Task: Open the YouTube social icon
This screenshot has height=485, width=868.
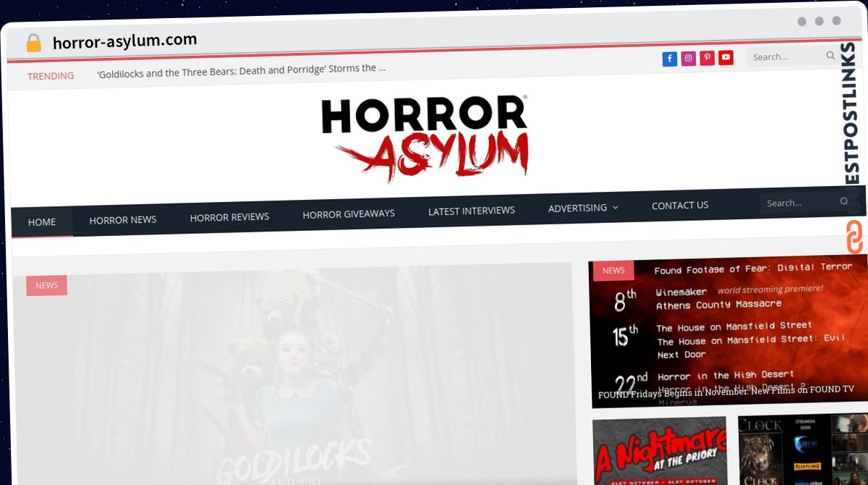Action: coord(726,57)
